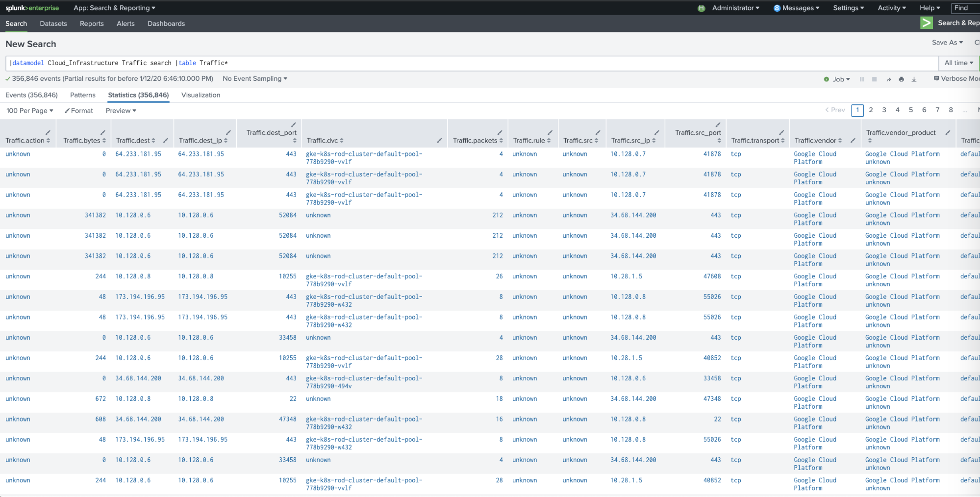Go to the Dashboards navigation tab

coord(166,24)
